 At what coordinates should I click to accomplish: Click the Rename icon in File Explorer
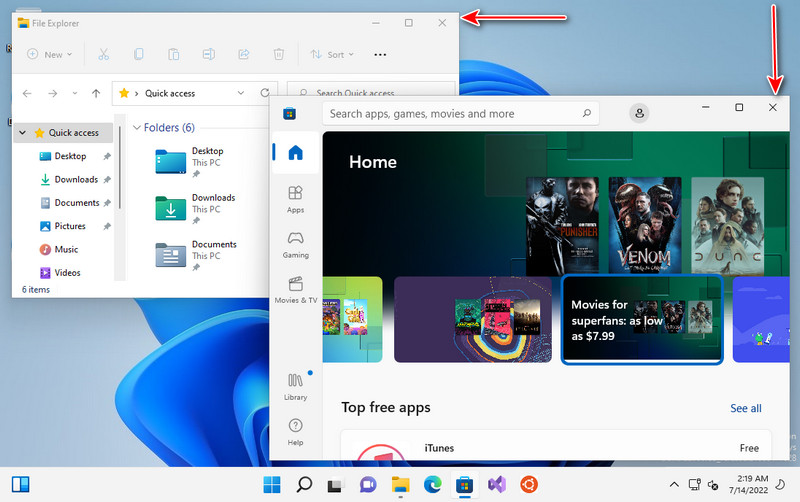(209, 54)
